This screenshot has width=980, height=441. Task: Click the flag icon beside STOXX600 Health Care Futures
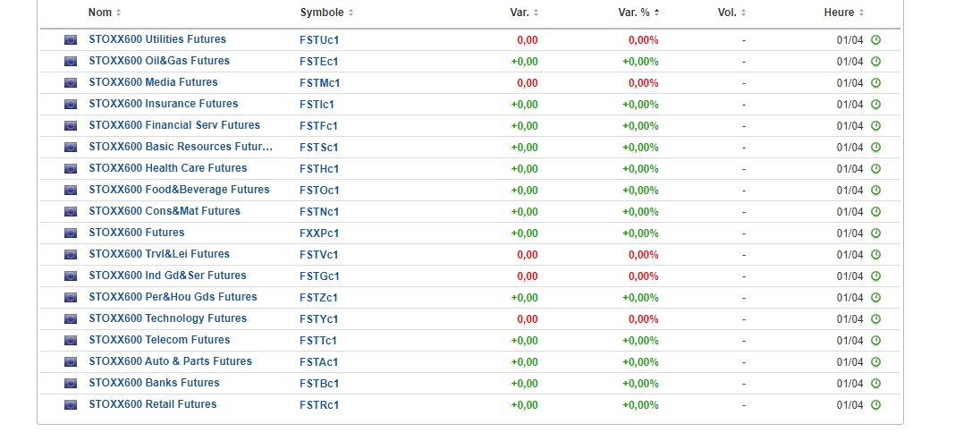71,169
